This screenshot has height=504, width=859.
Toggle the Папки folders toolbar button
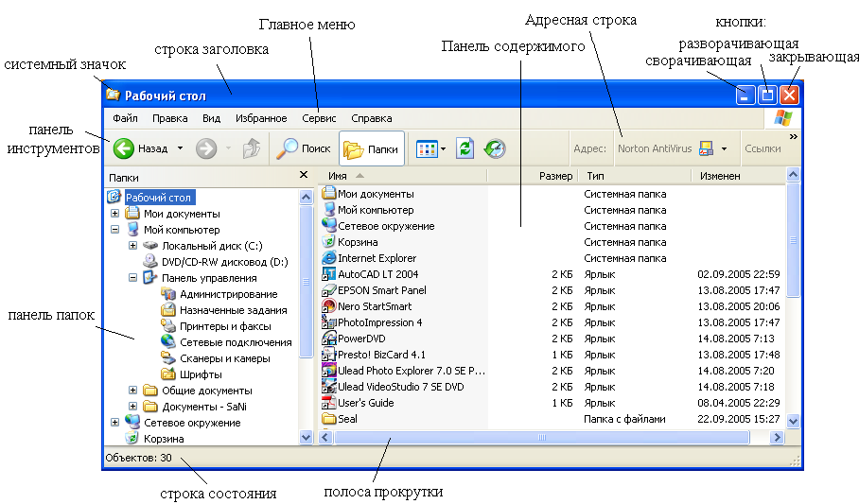(372, 148)
